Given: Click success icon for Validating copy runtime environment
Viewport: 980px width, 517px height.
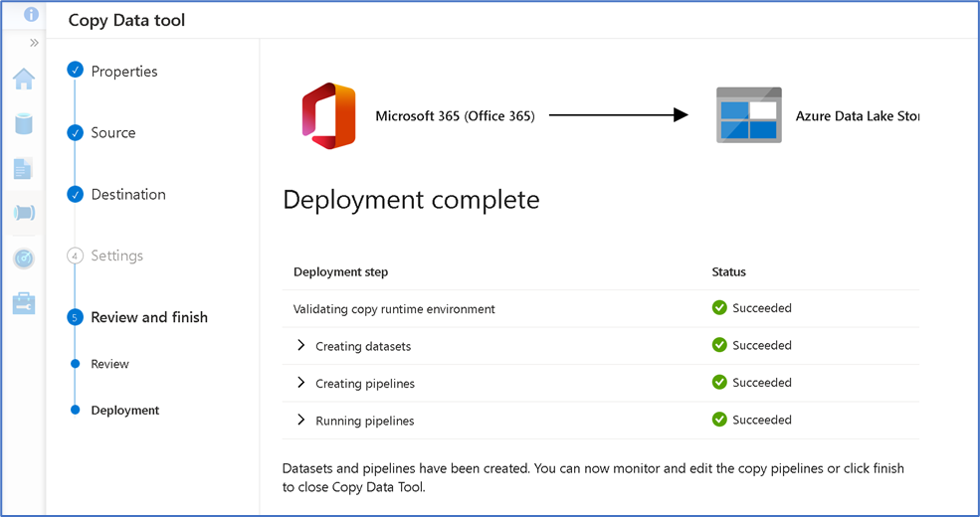Looking at the screenshot, I should (x=719, y=307).
